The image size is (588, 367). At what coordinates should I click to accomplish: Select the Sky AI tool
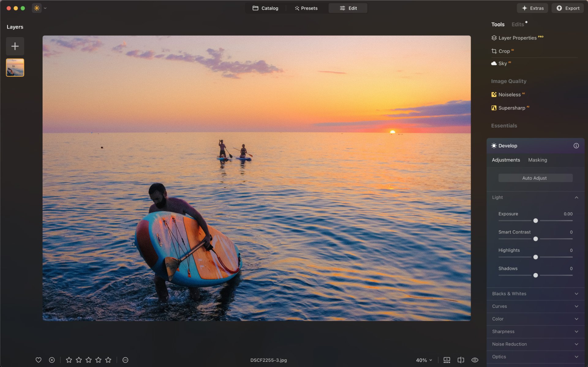[502, 63]
